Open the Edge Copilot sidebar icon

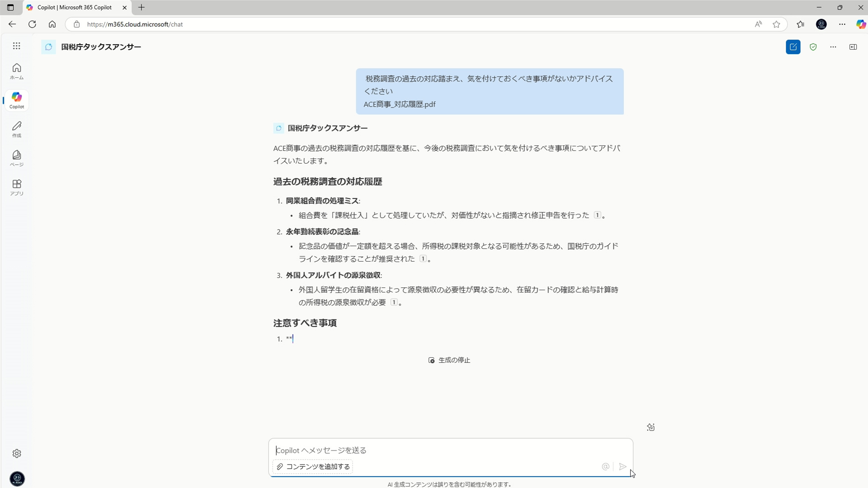coord(861,24)
